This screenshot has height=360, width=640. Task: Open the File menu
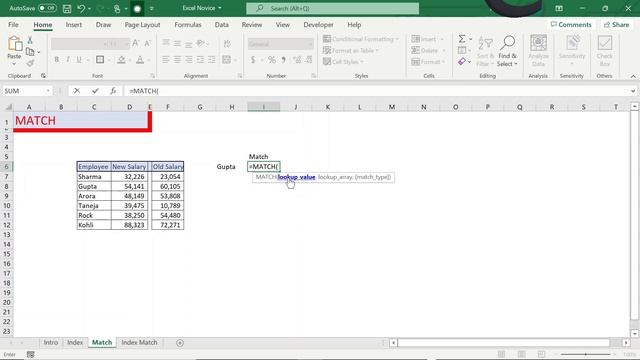coord(13,25)
